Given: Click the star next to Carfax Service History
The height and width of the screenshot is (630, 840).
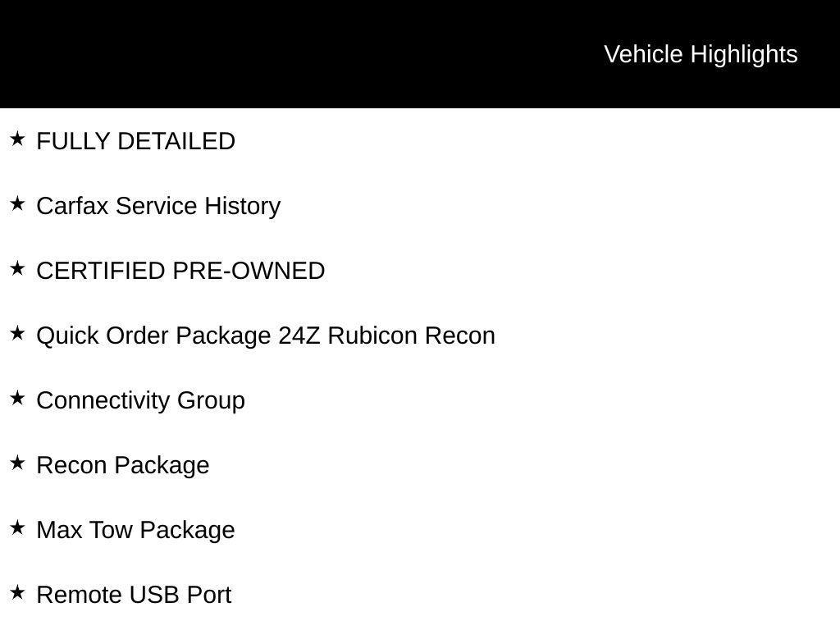Looking at the screenshot, I should (17, 204).
